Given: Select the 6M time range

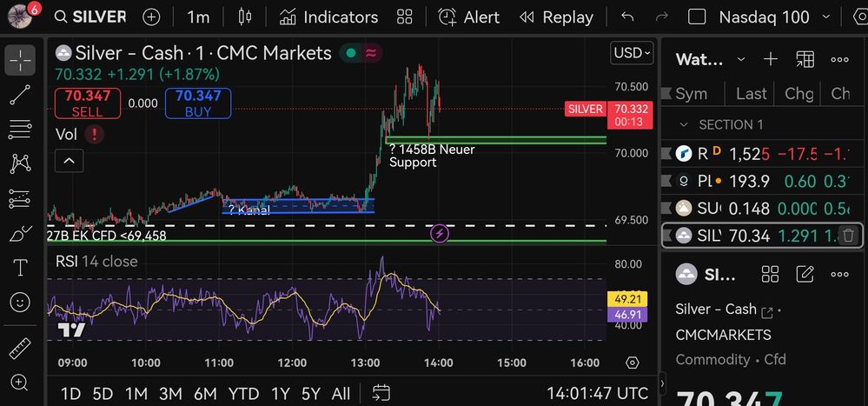Looking at the screenshot, I should pos(205,394).
